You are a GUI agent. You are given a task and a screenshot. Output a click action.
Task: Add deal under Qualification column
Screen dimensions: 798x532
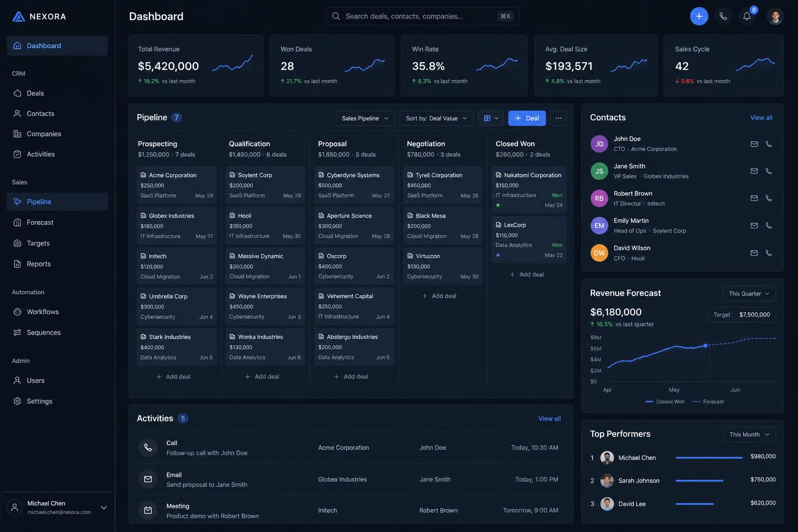(x=262, y=377)
